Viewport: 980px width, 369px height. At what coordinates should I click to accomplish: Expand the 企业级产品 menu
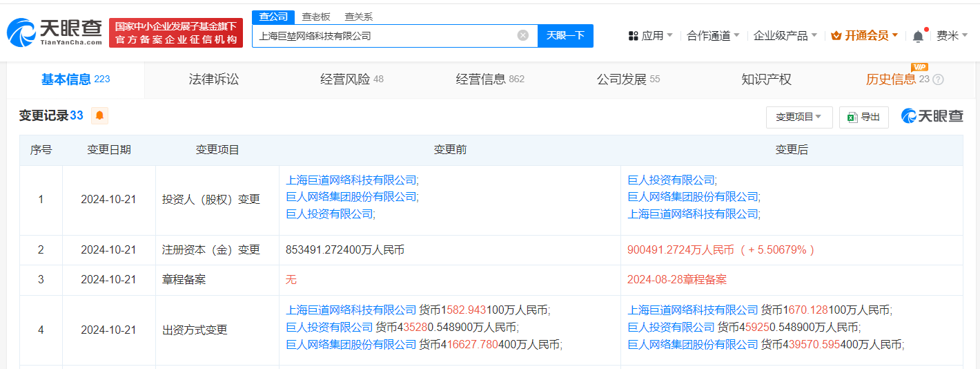click(x=785, y=36)
